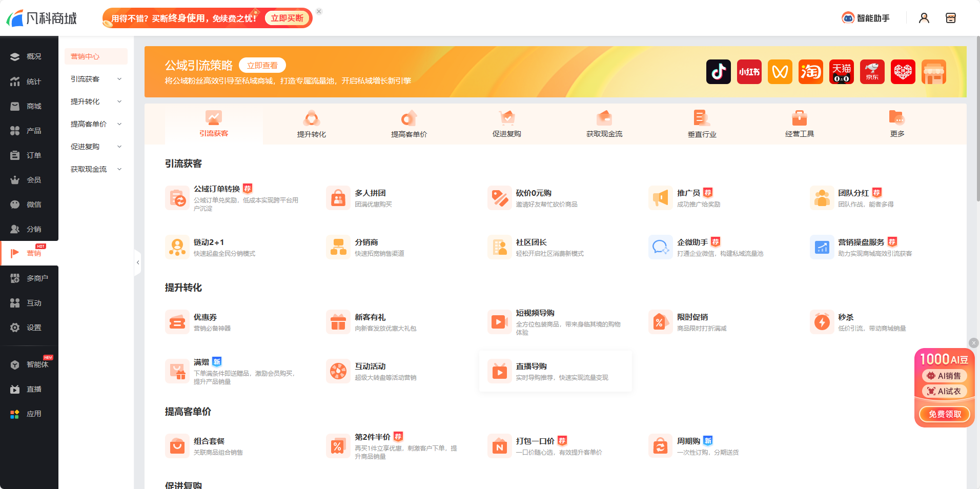This screenshot has height=489, width=980.
Task: Open 营销中心 in the sidebar
Action: [x=96, y=56]
